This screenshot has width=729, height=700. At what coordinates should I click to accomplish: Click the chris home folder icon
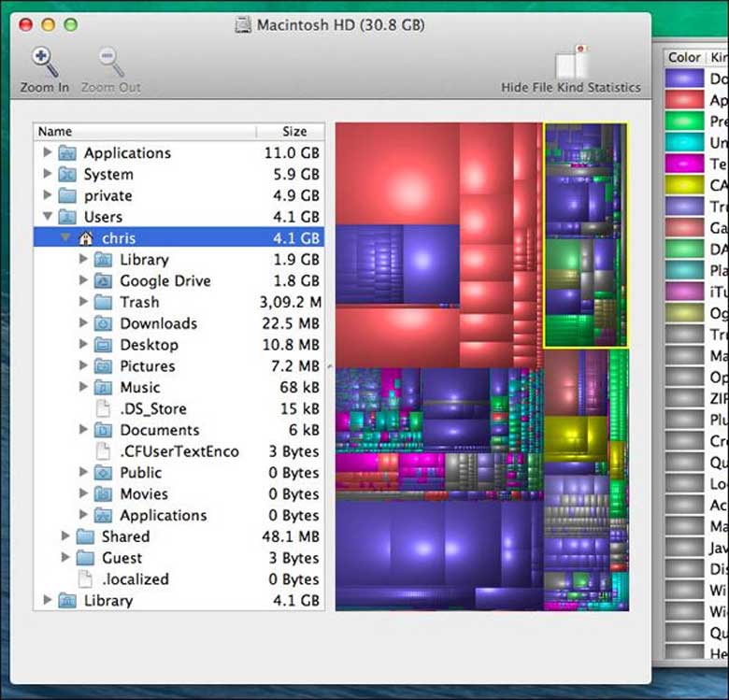tap(86, 238)
